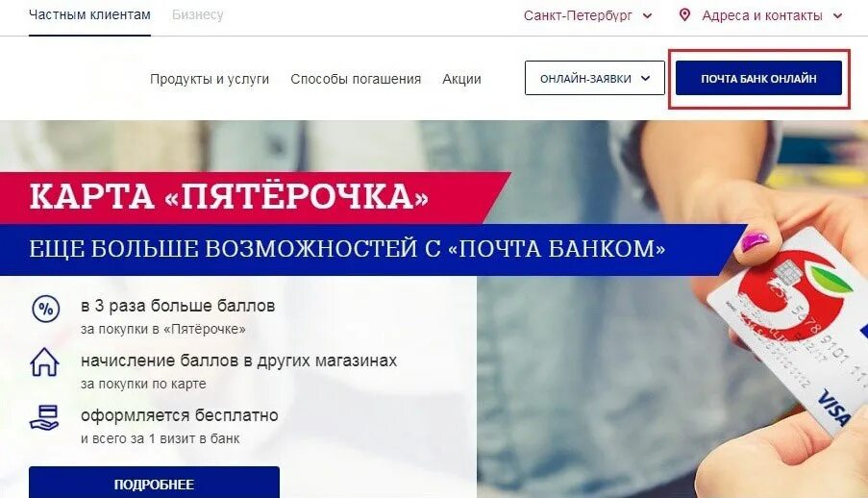Click the hand holding card icon
The image size is (868, 498).
(x=44, y=417)
